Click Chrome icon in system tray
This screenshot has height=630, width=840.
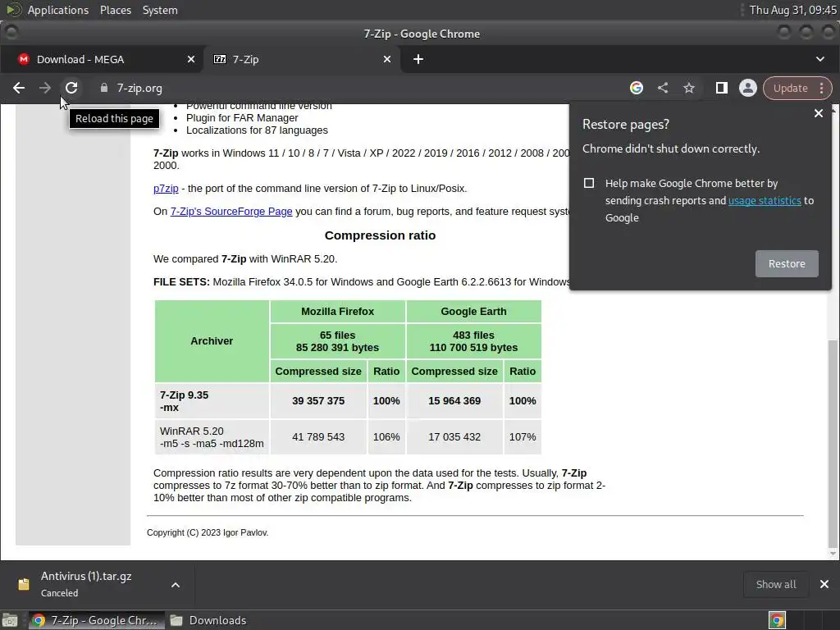tap(777, 620)
